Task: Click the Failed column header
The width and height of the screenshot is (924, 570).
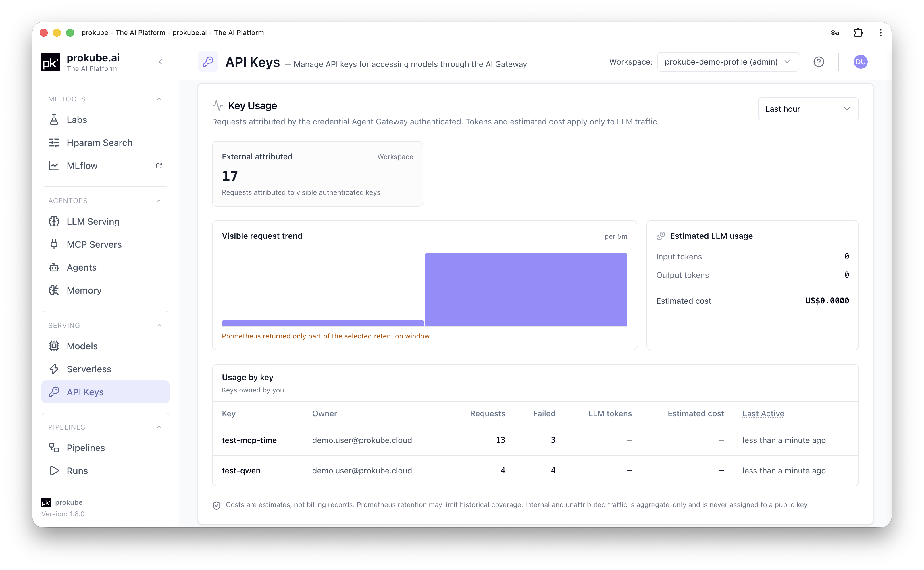Action: [544, 413]
